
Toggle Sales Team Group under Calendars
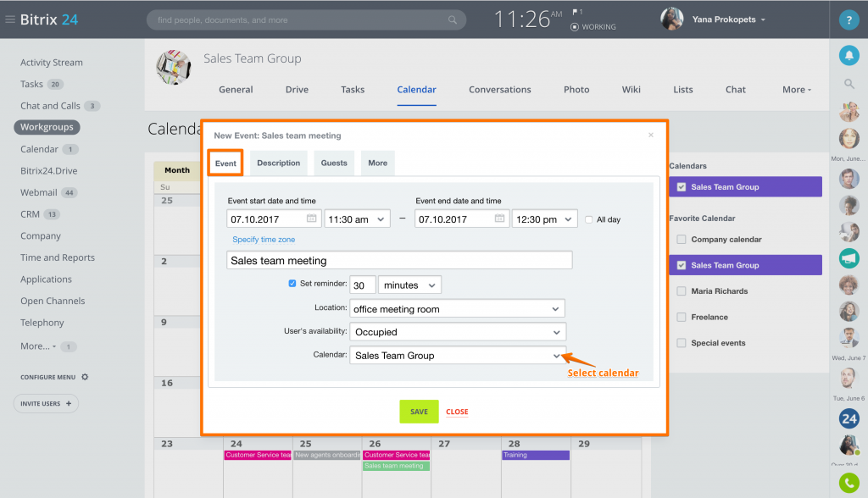point(682,187)
